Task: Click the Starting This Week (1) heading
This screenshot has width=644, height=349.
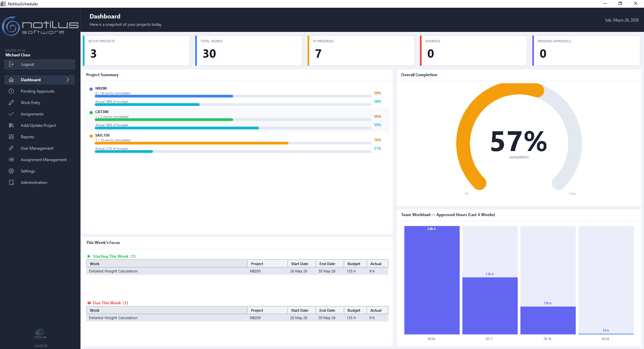Action: [114, 256]
